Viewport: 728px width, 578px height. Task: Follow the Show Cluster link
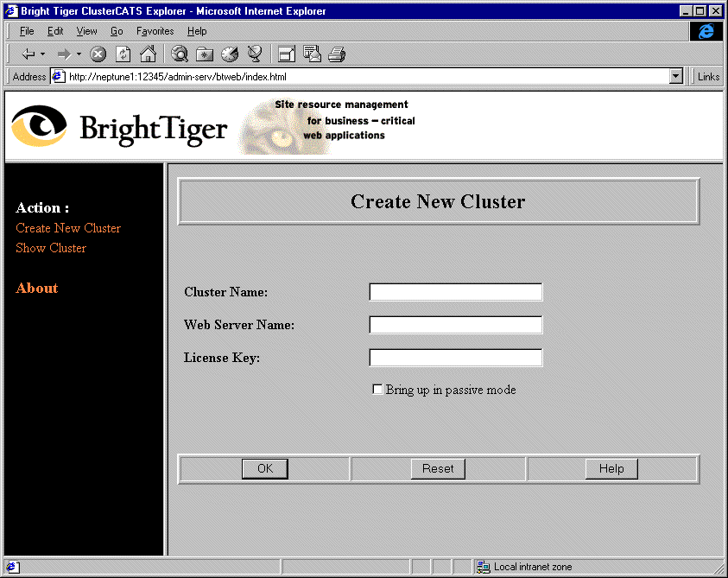coord(51,248)
